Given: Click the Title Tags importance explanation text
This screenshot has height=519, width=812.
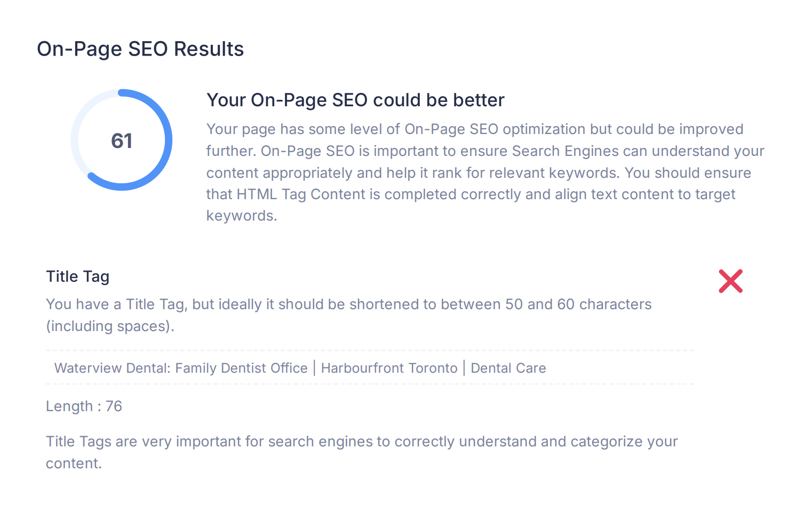Looking at the screenshot, I should (x=362, y=452).
